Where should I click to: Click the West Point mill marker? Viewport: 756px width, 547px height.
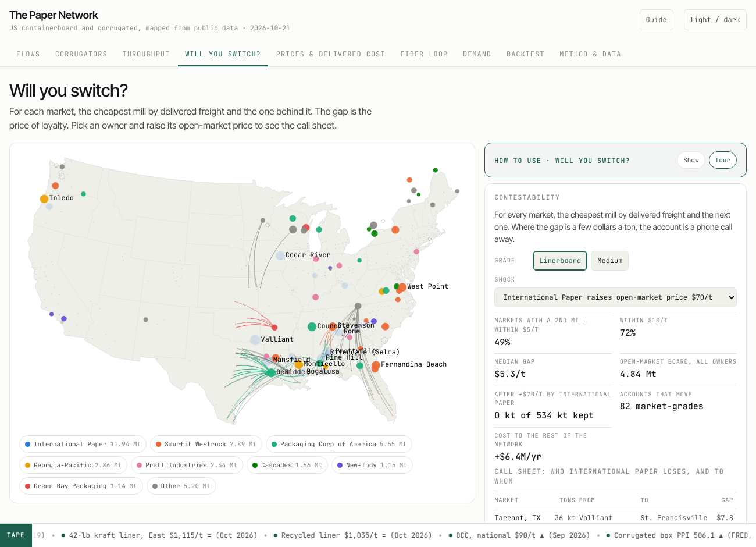click(x=402, y=287)
